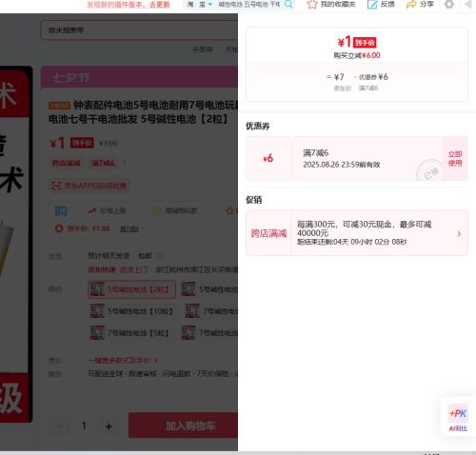This screenshot has height=455, width=476.
Task: Click the 每满300元 promotion description
Action: [364, 228]
